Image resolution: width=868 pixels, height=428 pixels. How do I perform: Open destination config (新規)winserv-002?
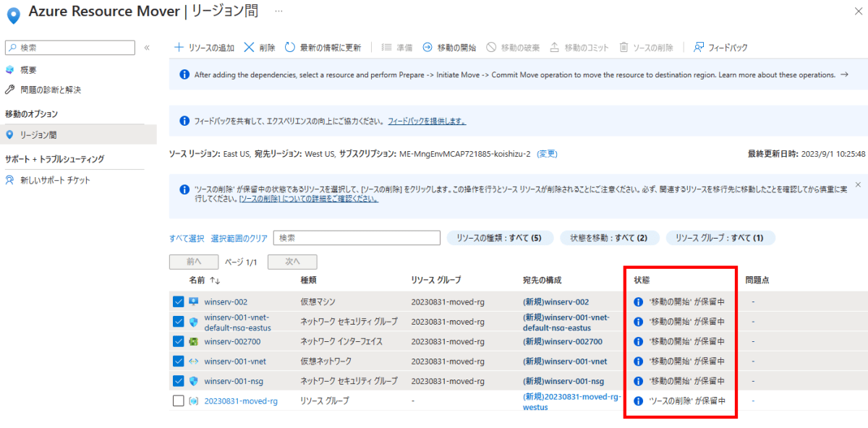pyautogui.click(x=556, y=301)
